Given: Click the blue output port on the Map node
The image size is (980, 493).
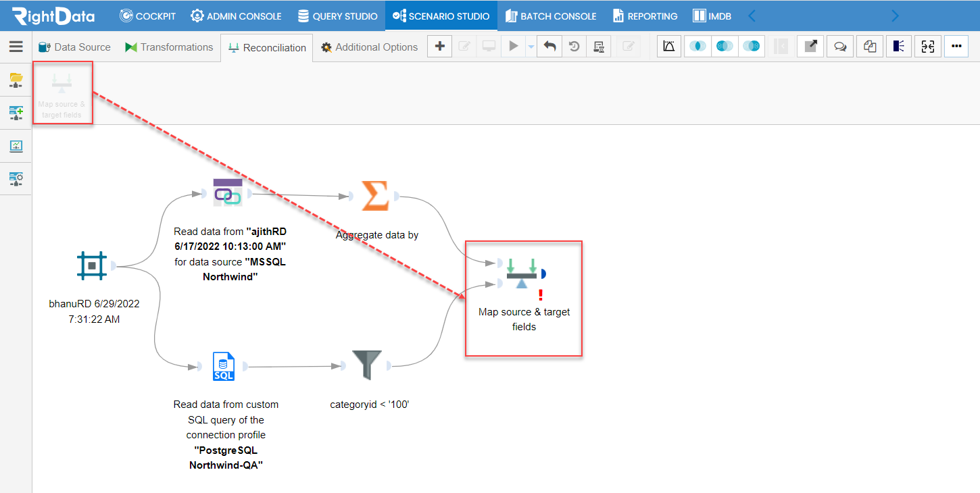Looking at the screenshot, I should tap(543, 274).
